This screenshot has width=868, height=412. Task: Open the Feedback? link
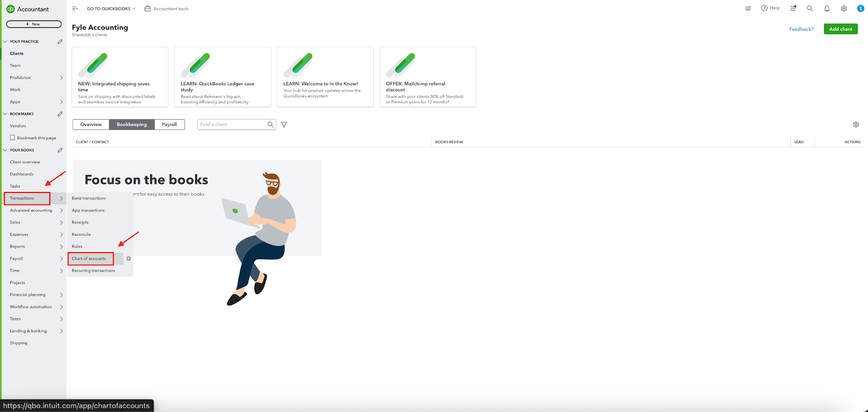tap(801, 29)
